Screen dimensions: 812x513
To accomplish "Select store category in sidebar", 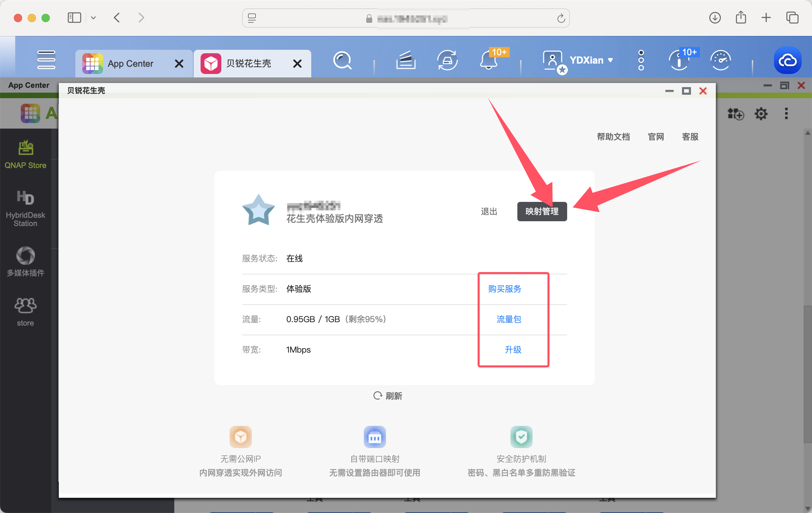I will [25, 312].
